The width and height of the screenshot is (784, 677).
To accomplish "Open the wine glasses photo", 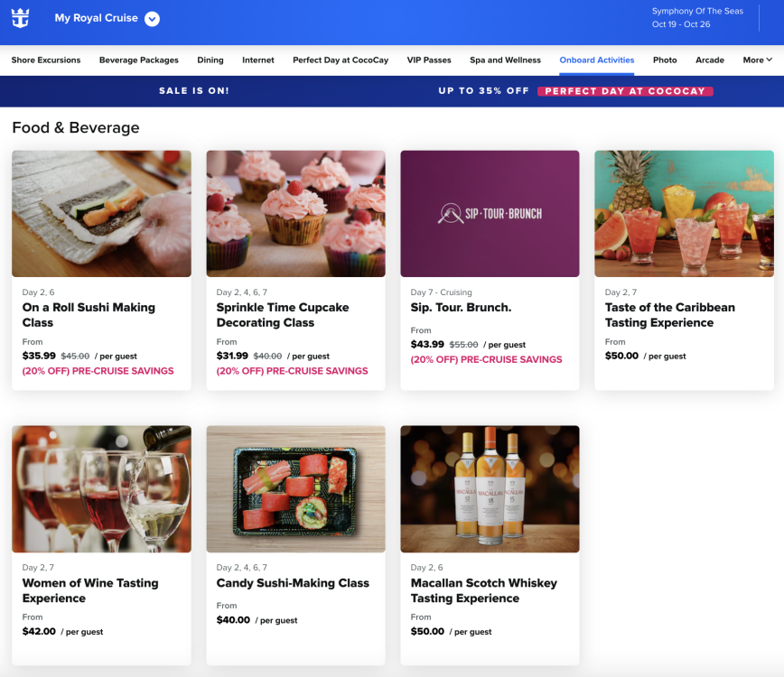I will pyautogui.click(x=101, y=488).
